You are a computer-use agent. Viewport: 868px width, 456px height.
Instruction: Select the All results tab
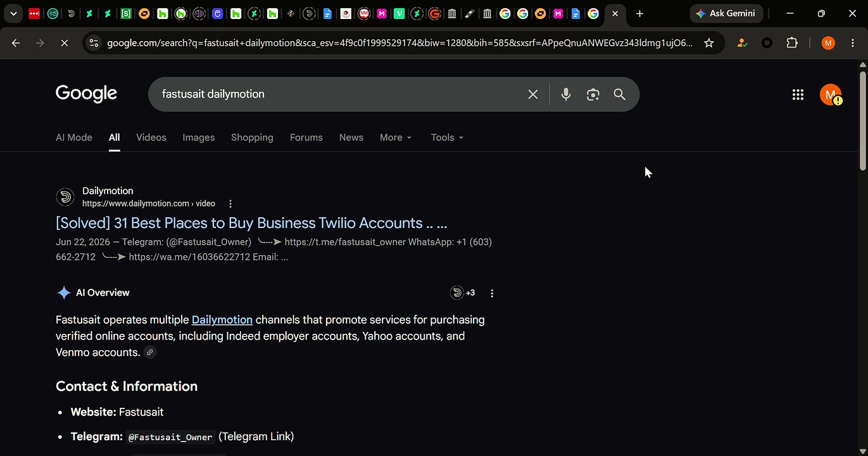(114, 137)
